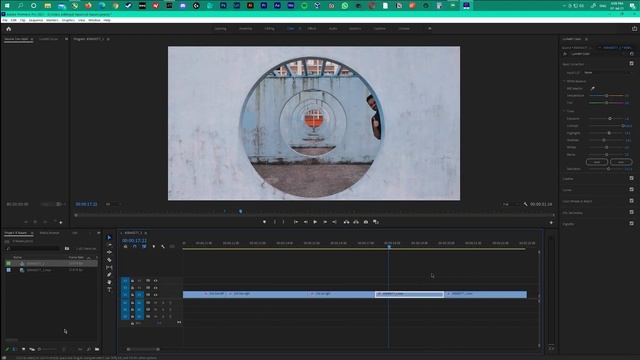Open timeline display settings wrench

click(163, 247)
